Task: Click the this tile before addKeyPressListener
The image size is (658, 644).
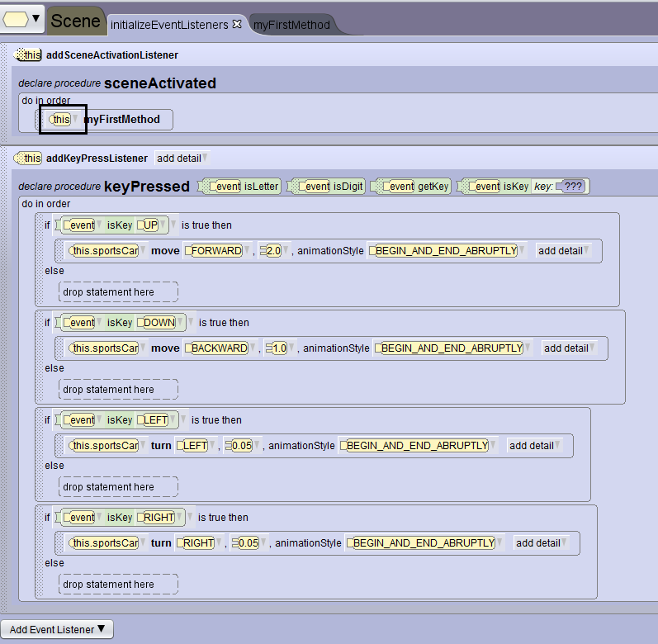Action: click(x=28, y=159)
